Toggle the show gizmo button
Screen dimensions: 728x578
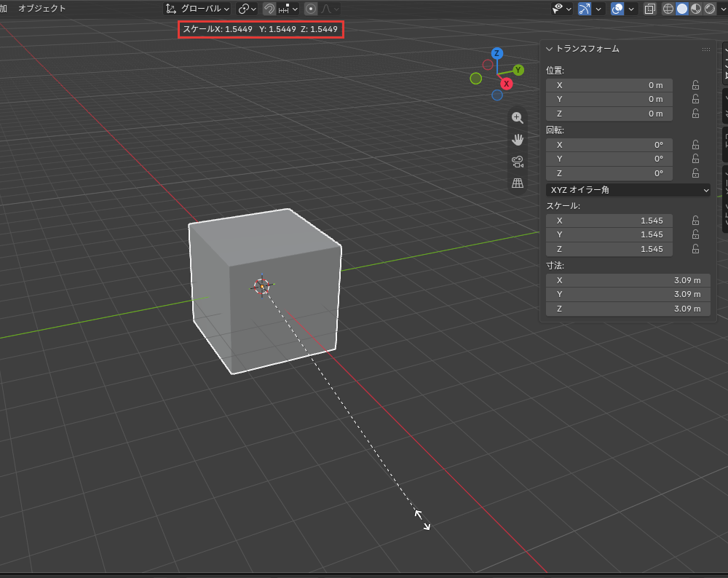point(585,9)
